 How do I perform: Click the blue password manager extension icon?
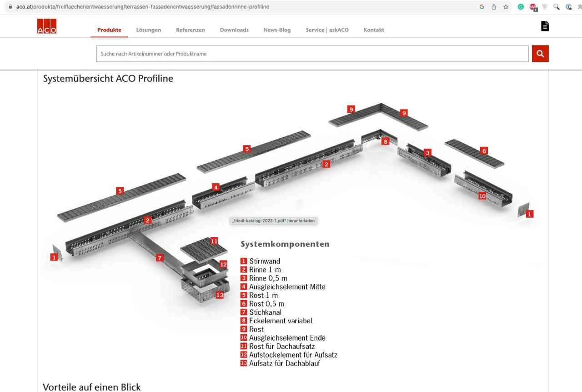pyautogui.click(x=568, y=7)
